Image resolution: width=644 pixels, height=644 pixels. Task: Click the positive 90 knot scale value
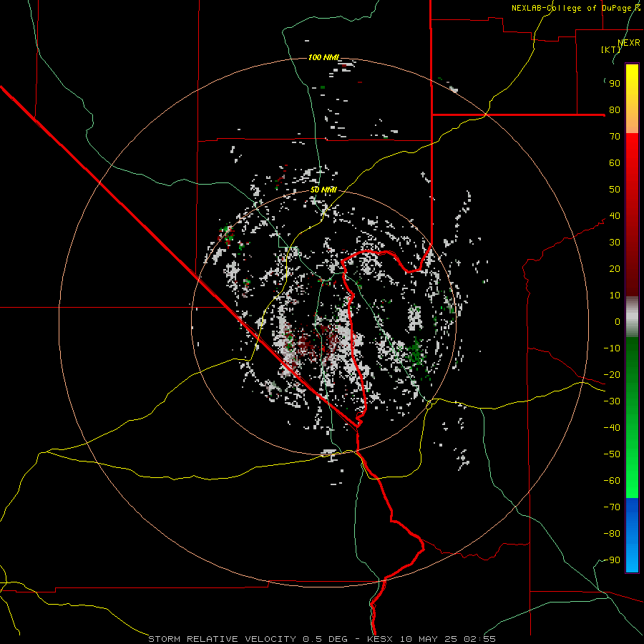(x=615, y=84)
